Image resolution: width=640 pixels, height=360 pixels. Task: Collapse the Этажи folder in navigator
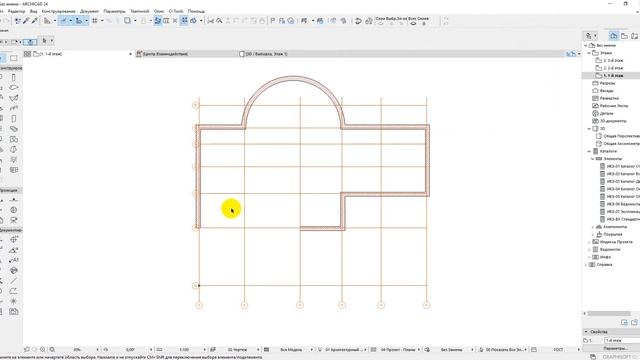589,53
